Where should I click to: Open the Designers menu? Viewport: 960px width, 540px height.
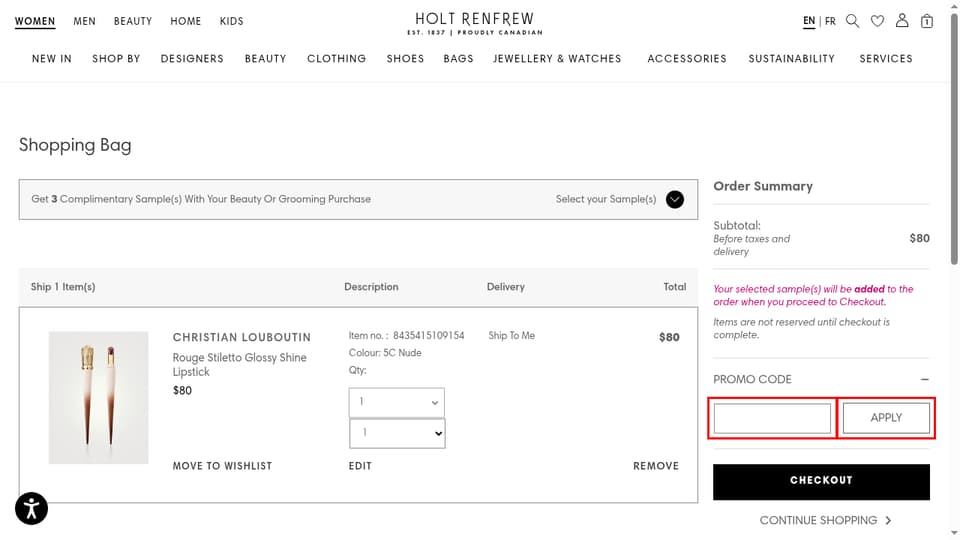point(192,59)
